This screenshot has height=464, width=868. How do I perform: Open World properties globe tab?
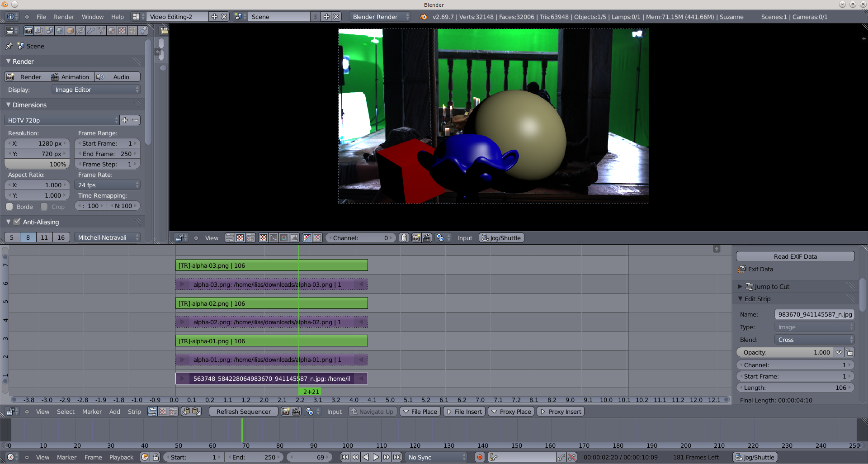click(60, 31)
